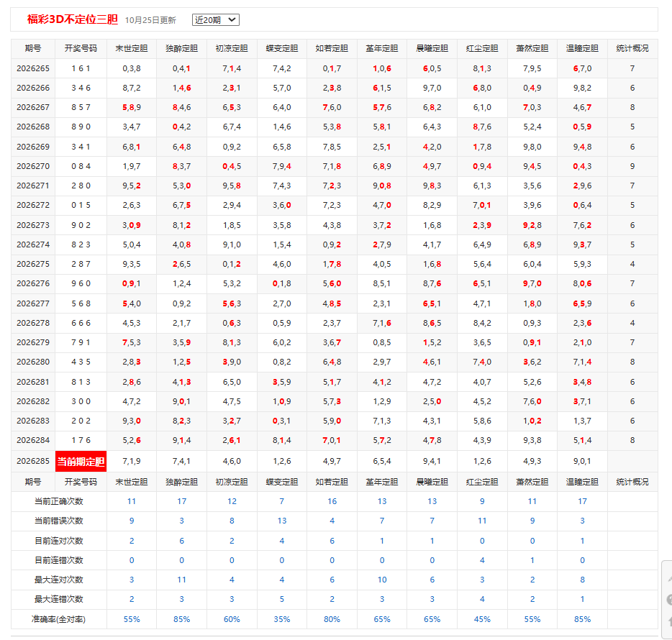Click the 10月25日更新 update date text
Screen dimensions: 672x640
pos(150,20)
